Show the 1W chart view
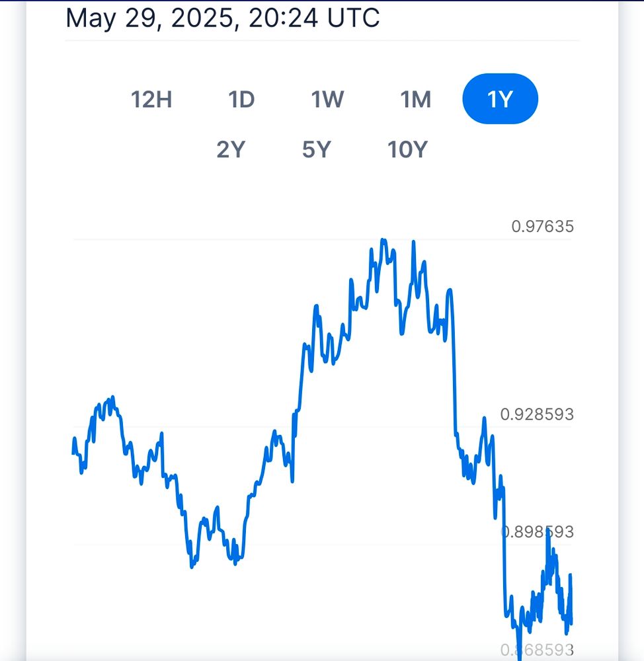644x661 pixels. pyautogui.click(x=327, y=100)
